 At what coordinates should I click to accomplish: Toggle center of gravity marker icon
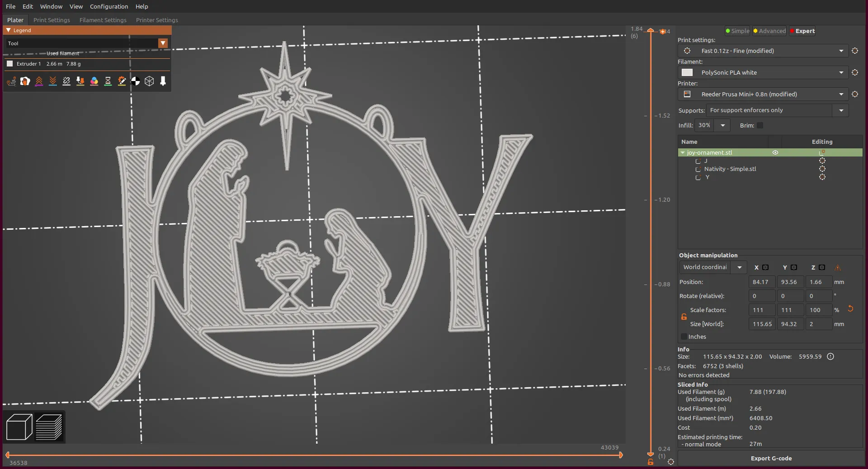pos(136,81)
